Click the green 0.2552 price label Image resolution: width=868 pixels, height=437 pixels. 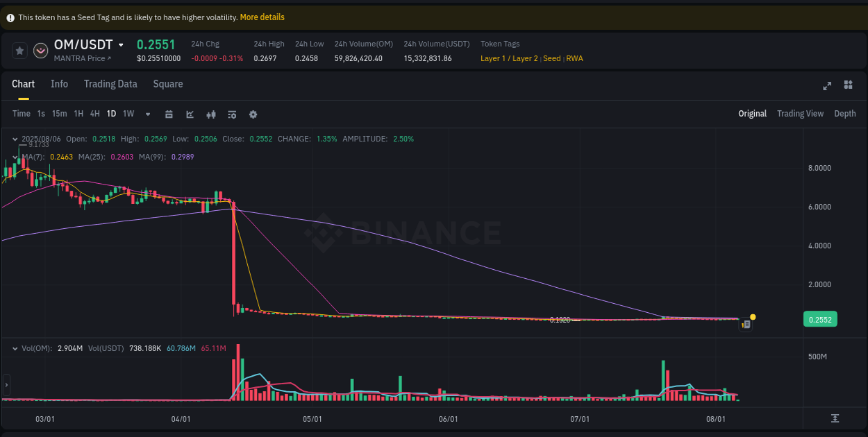(x=819, y=319)
